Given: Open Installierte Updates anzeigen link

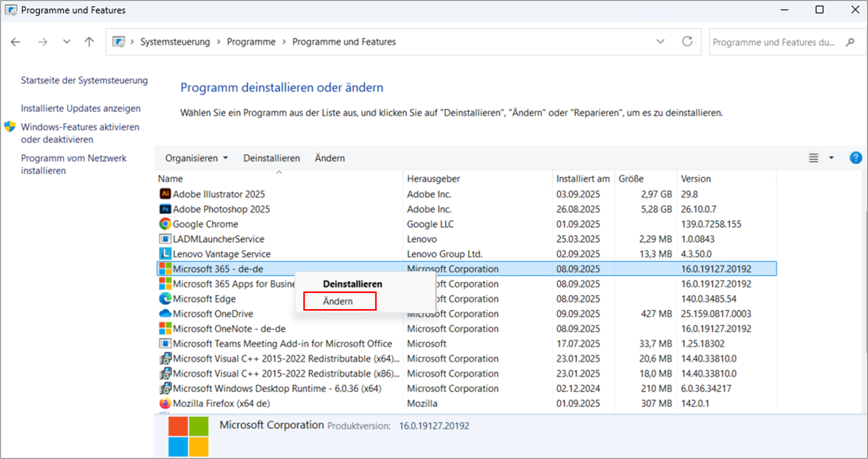Looking at the screenshot, I should click(80, 108).
